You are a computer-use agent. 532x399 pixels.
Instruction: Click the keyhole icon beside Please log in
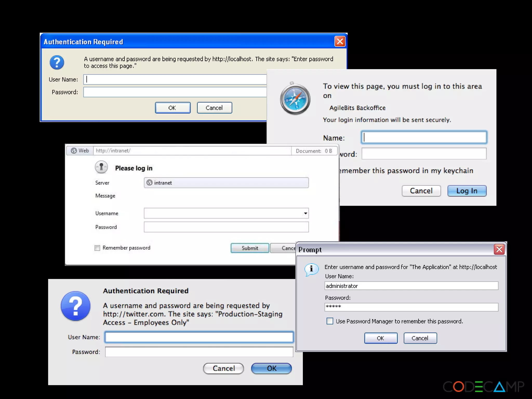coord(101,167)
